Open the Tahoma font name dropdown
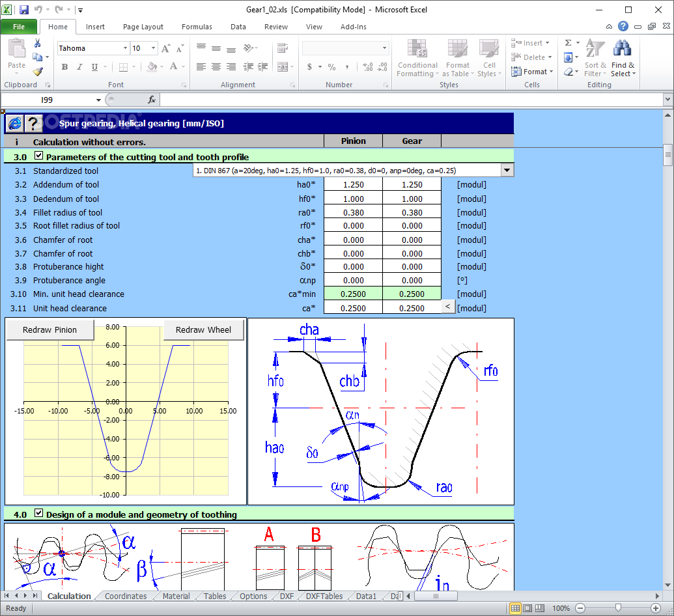Viewport: 674px width, 616px height. pyautogui.click(x=125, y=48)
